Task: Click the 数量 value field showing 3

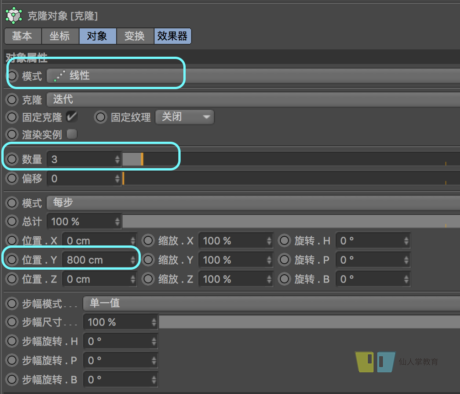Action: (x=80, y=159)
